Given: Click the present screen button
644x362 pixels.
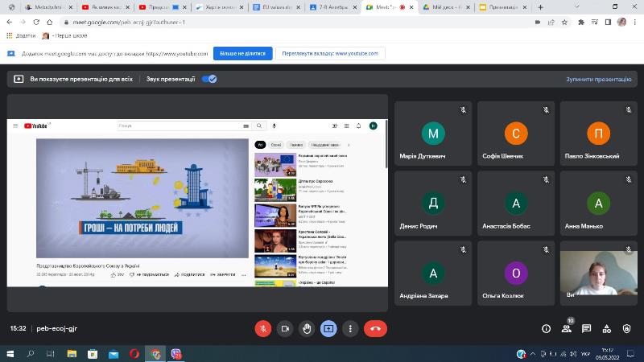Looking at the screenshot, I should 328,328.
